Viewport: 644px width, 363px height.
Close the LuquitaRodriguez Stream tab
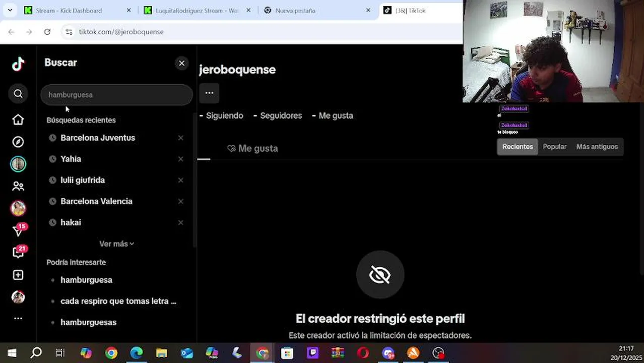coord(248,10)
